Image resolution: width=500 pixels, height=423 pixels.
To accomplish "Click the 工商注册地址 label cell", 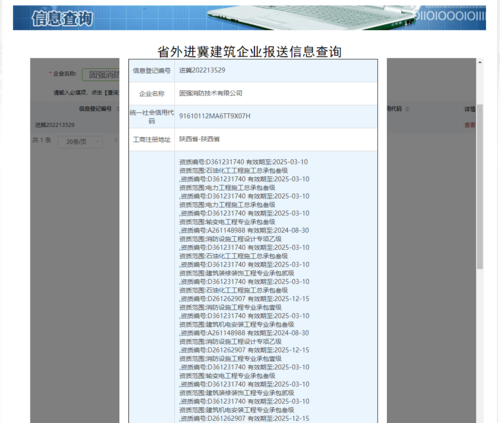I will click(x=152, y=140).
